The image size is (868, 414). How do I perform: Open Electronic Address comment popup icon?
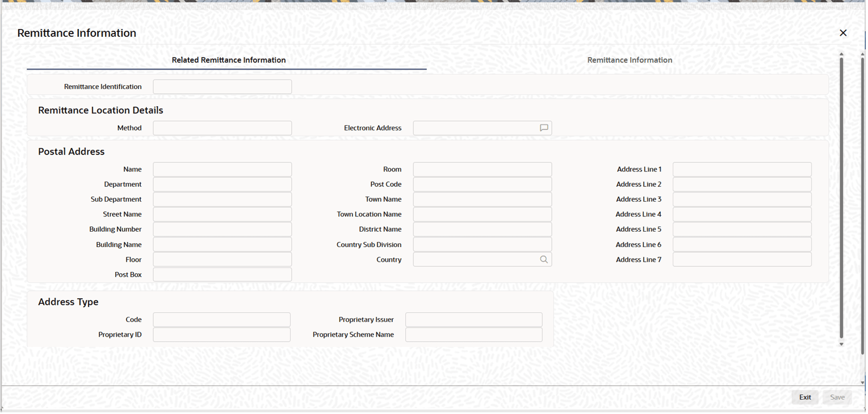pos(544,128)
